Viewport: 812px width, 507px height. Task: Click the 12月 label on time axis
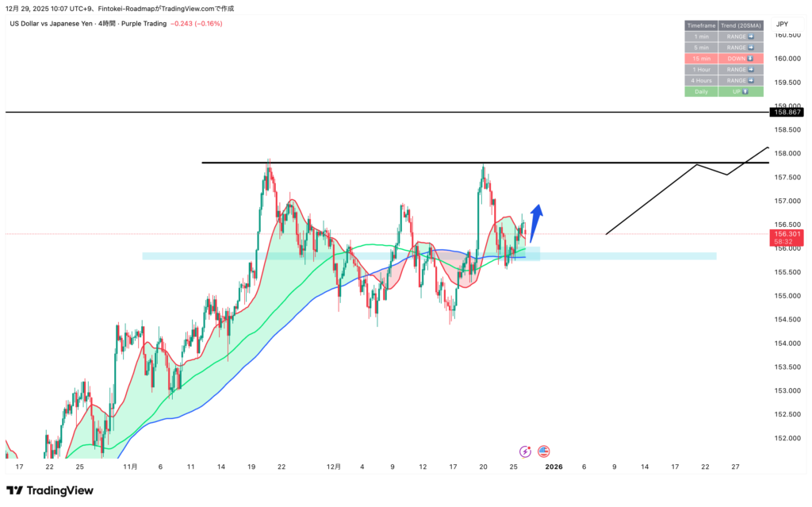point(334,467)
